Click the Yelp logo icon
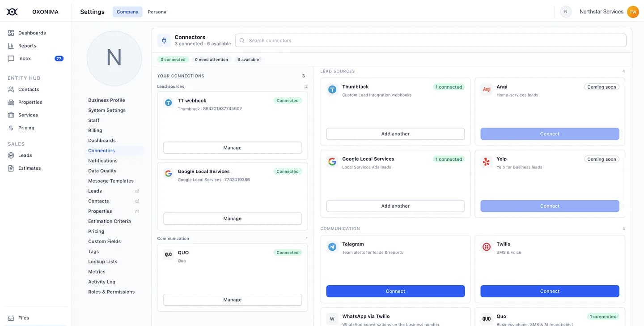This screenshot has height=326, width=644. coord(487,162)
